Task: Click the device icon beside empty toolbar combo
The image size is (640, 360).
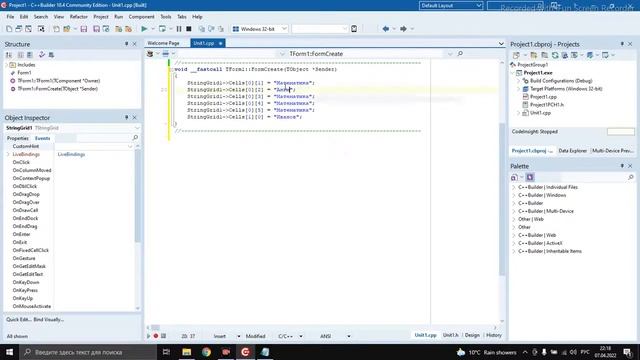Action: (x=354, y=29)
